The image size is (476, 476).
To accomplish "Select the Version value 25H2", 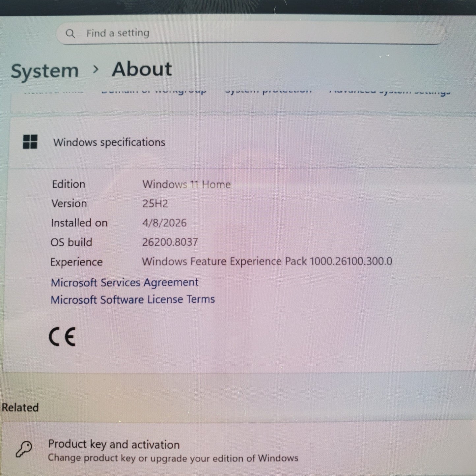I will [155, 203].
